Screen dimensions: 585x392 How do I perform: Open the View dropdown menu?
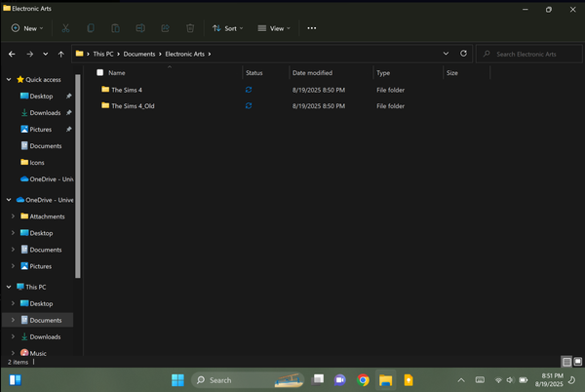tap(274, 28)
